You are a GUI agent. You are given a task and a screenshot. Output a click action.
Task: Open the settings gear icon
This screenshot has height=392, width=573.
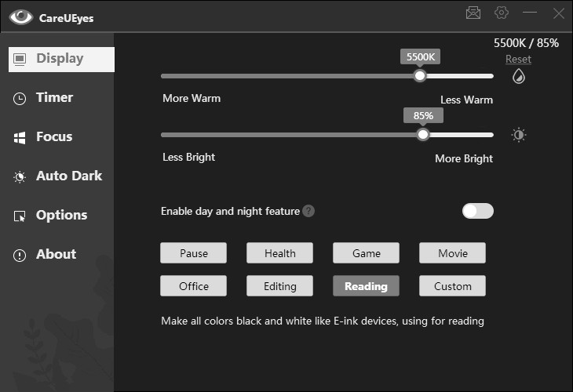click(502, 13)
